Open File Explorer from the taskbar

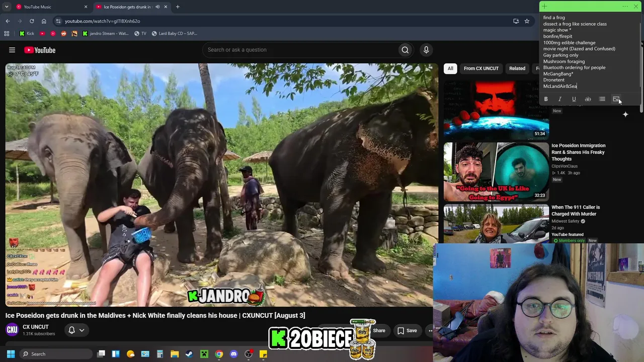pyautogui.click(x=175, y=354)
